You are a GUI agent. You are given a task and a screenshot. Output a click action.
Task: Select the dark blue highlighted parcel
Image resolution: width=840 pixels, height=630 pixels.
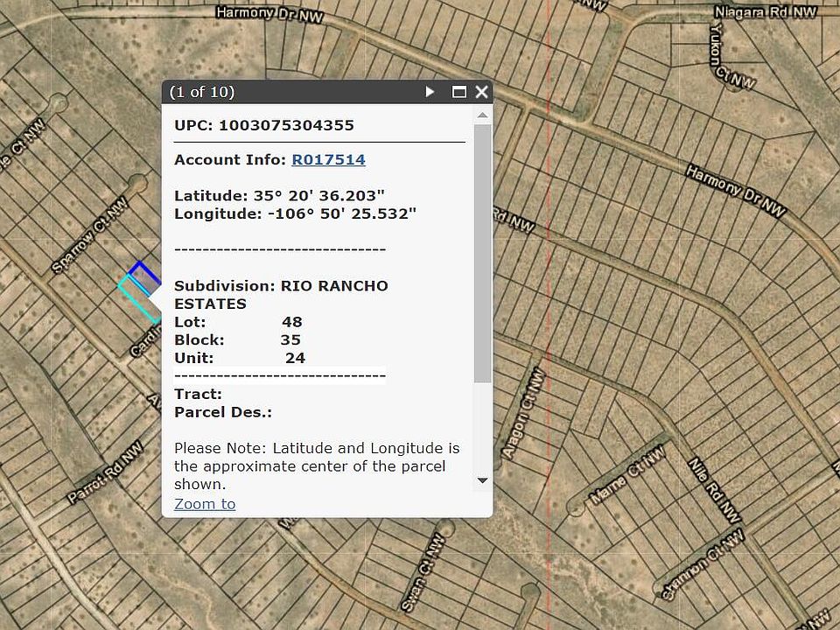pos(145,275)
